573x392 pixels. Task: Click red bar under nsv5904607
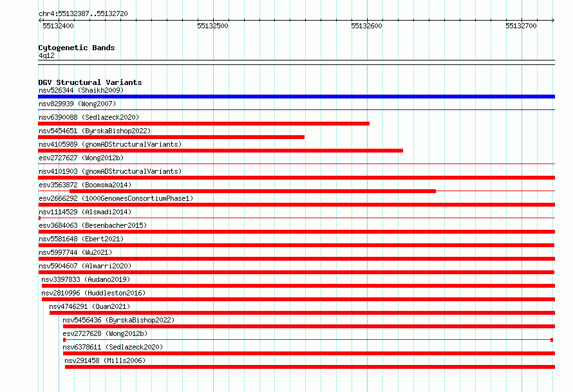(296, 272)
